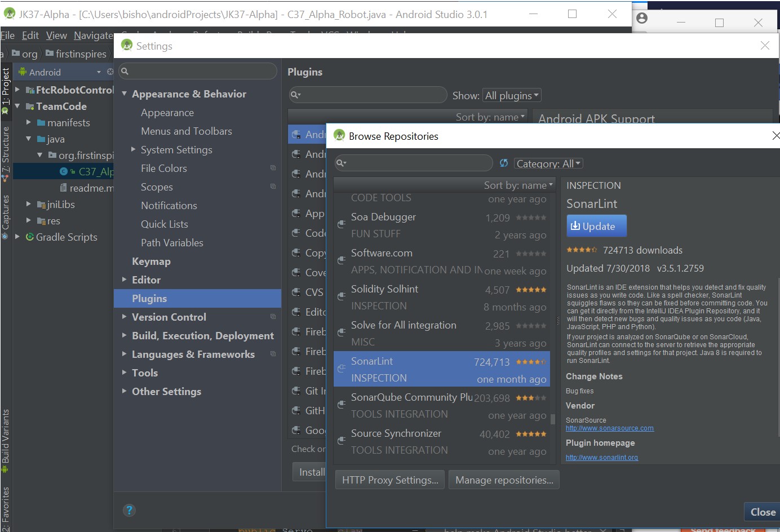Open the Edit menu
The image size is (780, 532).
(x=30, y=36)
